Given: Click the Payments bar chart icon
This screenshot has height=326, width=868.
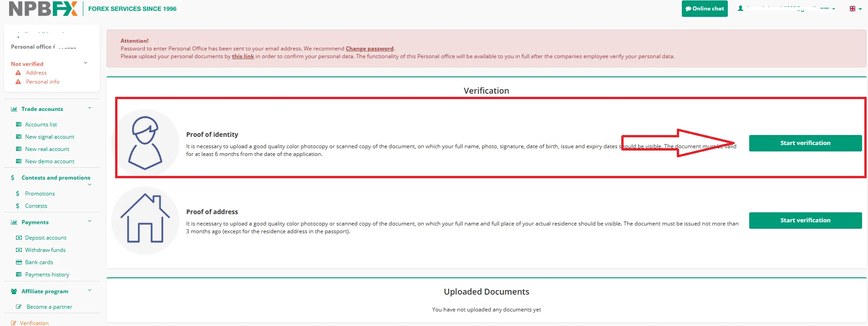Looking at the screenshot, I should click(14, 222).
